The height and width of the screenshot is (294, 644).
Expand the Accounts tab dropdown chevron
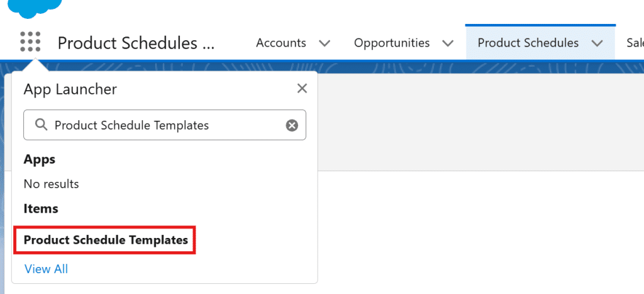325,43
